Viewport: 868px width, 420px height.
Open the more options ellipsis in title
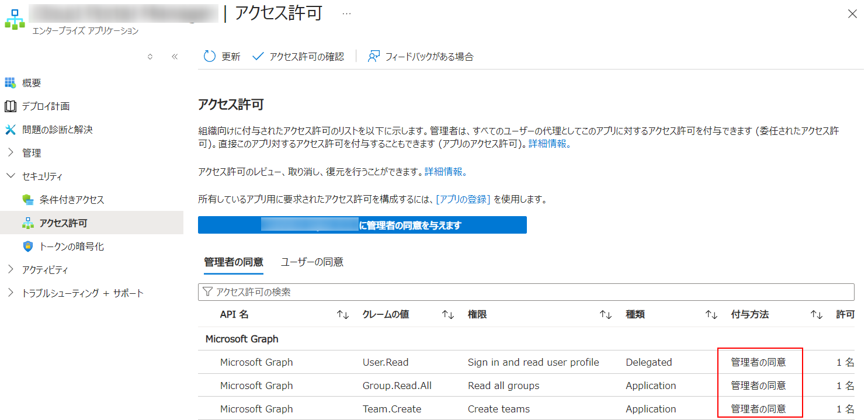[346, 14]
